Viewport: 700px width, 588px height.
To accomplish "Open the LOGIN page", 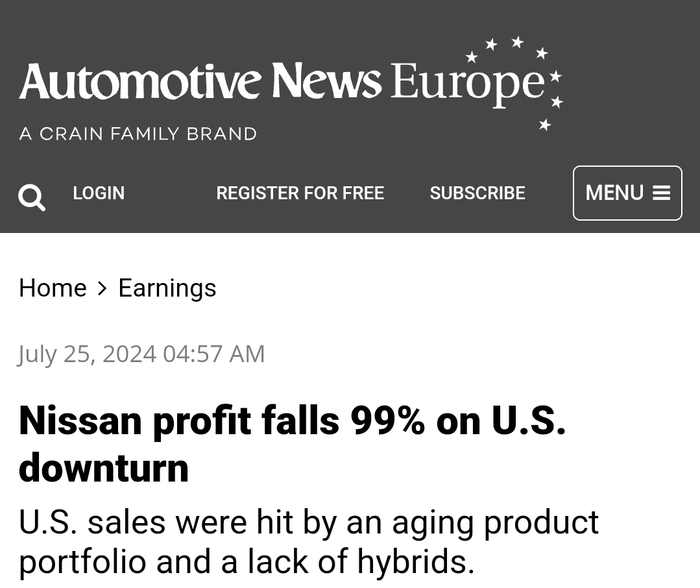I will 99,193.
